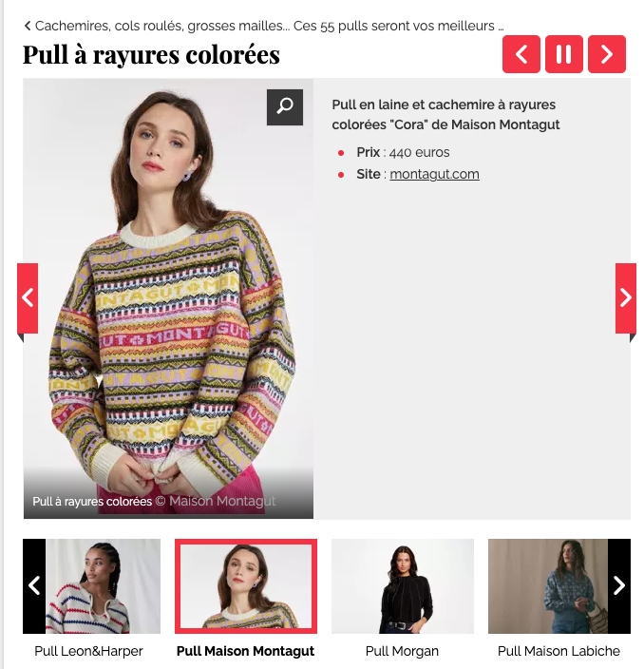
Task: Click the Pull Maison Labiche caption text
Action: [559, 651]
